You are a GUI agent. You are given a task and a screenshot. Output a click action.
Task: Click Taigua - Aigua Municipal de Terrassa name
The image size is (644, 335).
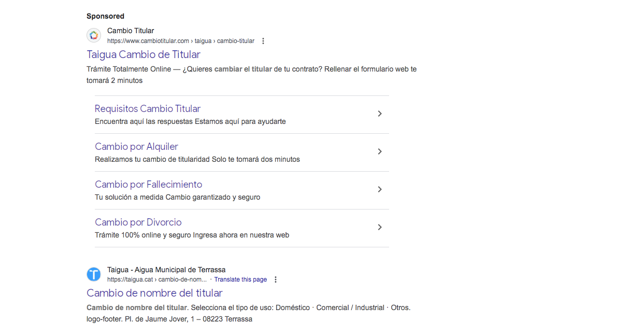point(166,270)
